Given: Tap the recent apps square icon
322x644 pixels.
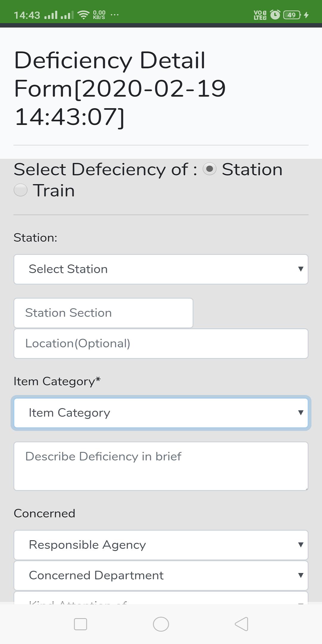Looking at the screenshot, I should tap(80, 624).
